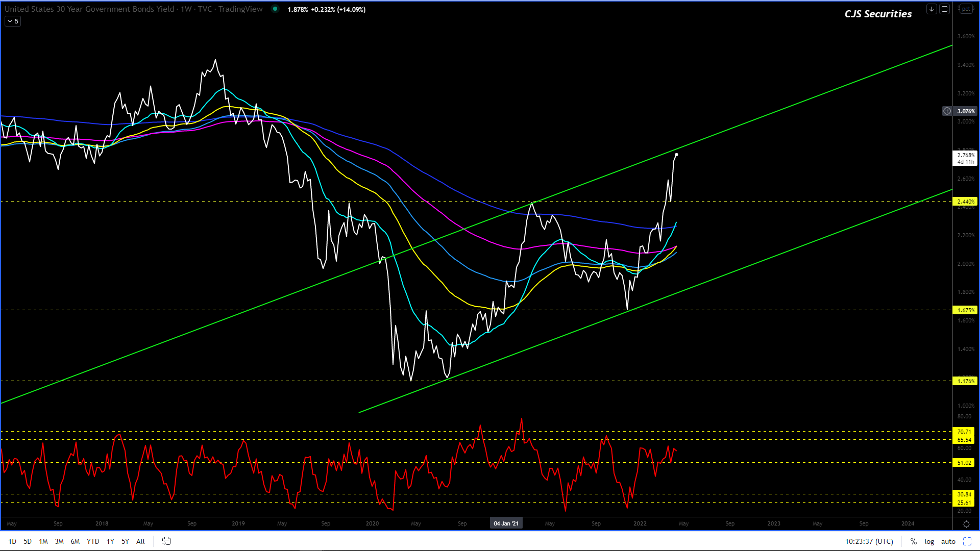This screenshot has width=980, height=551.
Task: Click the maximize pane icon at top right
Action: point(944,9)
